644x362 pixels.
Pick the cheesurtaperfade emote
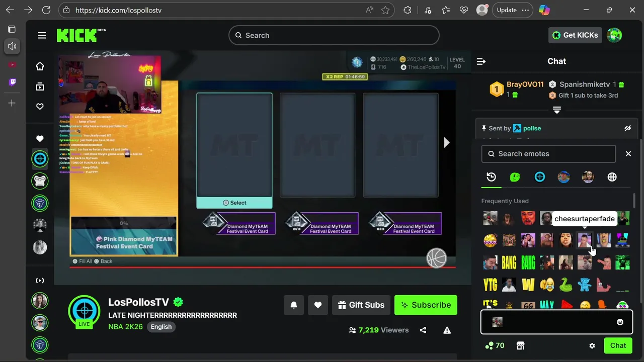584,240
